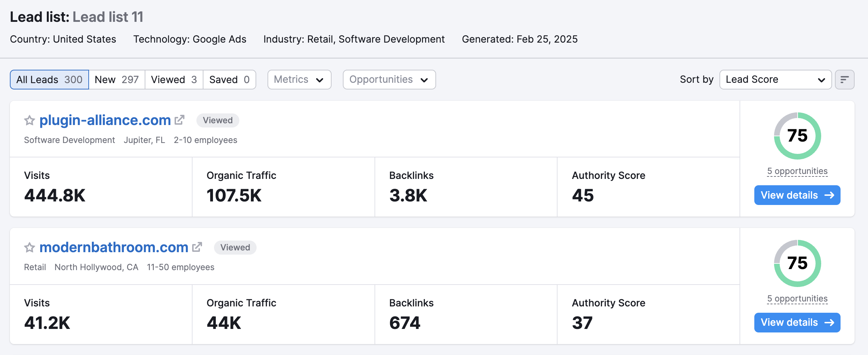Click plugin-alliance.com lead score 75 gauge

click(x=797, y=136)
